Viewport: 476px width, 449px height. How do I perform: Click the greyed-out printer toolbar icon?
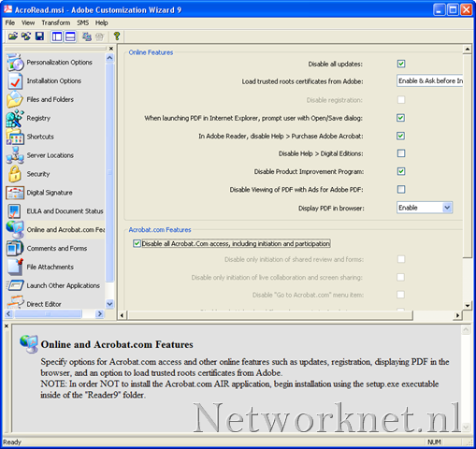point(99,36)
